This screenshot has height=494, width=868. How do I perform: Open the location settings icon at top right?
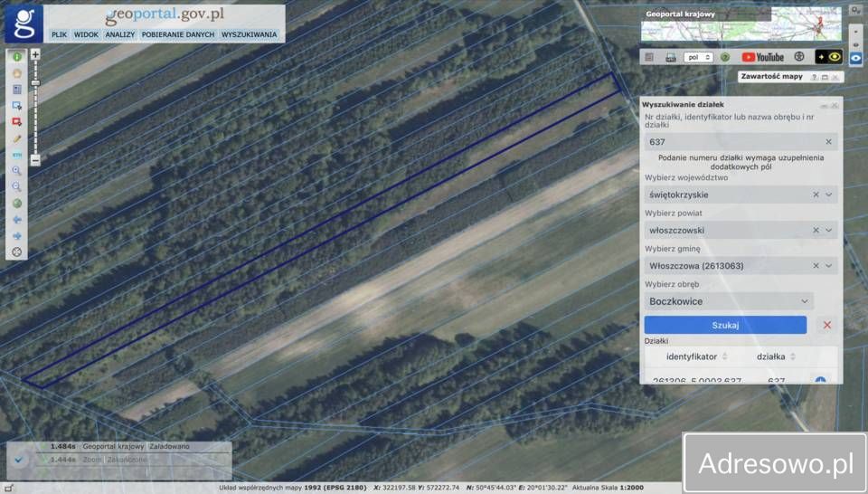pyautogui.click(x=856, y=10)
